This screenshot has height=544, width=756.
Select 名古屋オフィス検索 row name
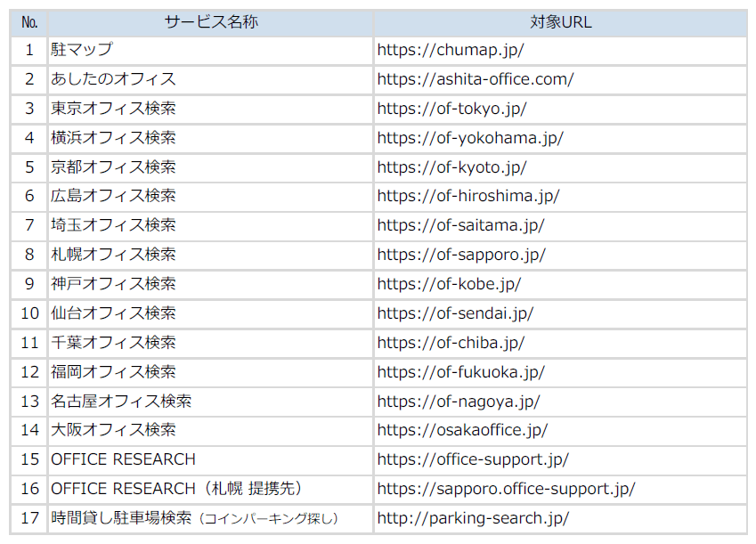121,401
